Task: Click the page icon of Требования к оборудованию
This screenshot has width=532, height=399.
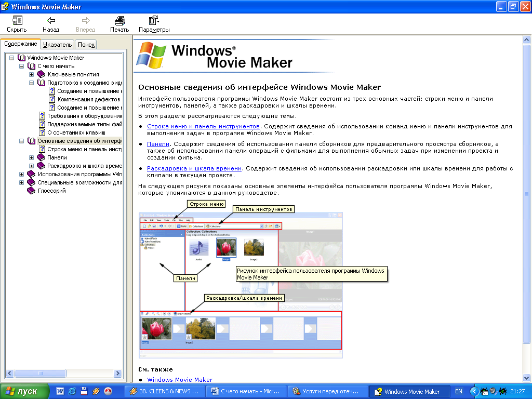Action: [x=42, y=116]
